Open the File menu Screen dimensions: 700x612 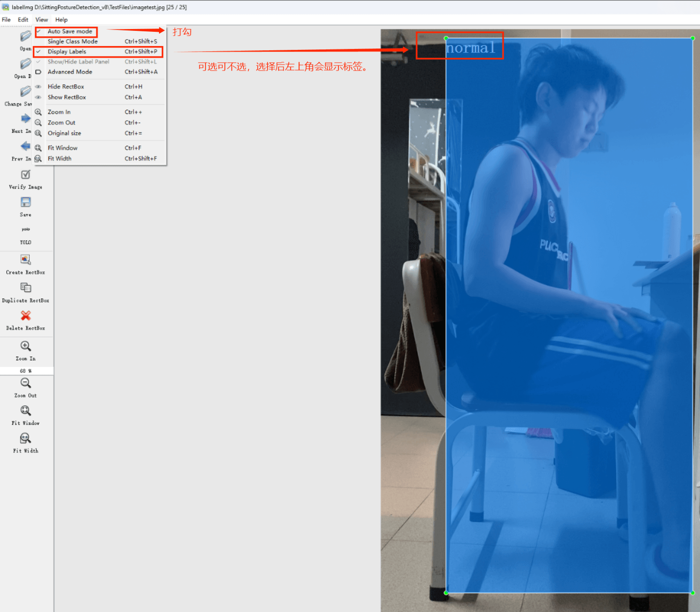[x=6, y=20]
